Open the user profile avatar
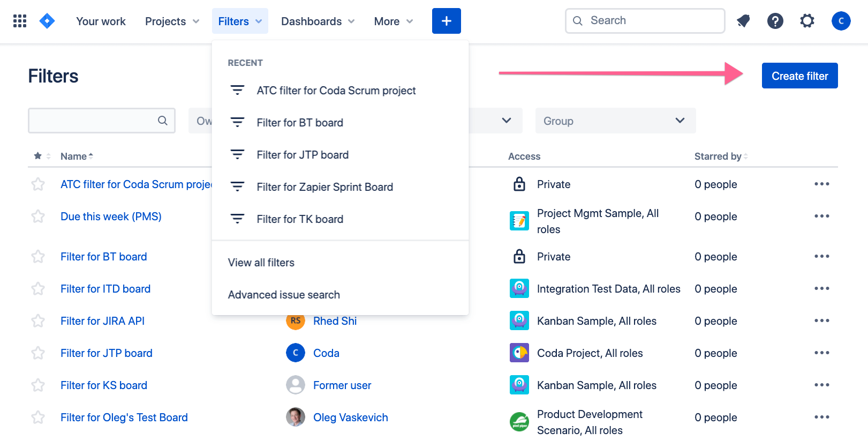Image resolution: width=868 pixels, height=440 pixels. coord(841,21)
